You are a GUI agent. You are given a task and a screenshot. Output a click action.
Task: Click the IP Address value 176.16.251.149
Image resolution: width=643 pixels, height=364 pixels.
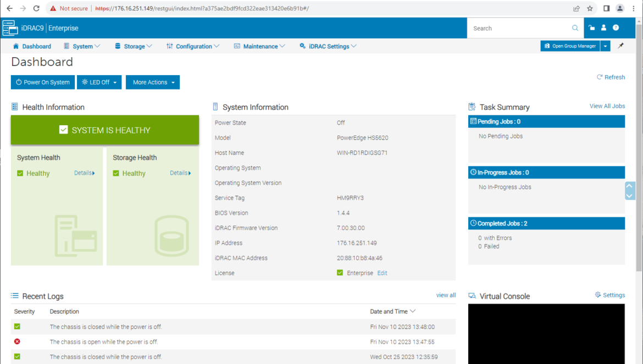point(357,243)
